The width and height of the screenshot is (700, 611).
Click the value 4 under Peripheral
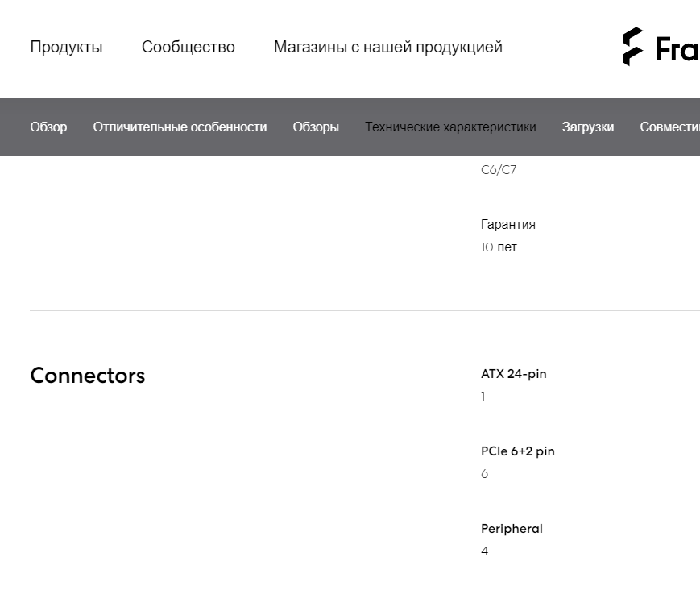pos(484,551)
